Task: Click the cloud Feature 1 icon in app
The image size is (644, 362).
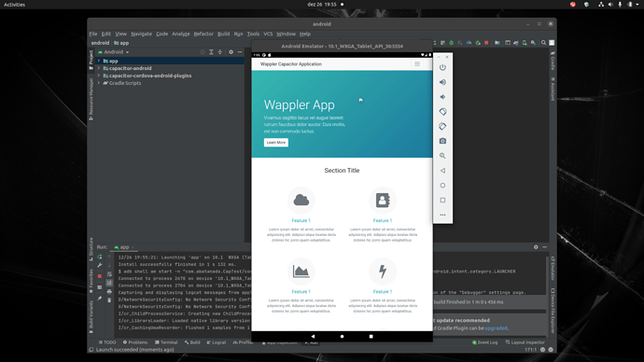Action: (301, 201)
